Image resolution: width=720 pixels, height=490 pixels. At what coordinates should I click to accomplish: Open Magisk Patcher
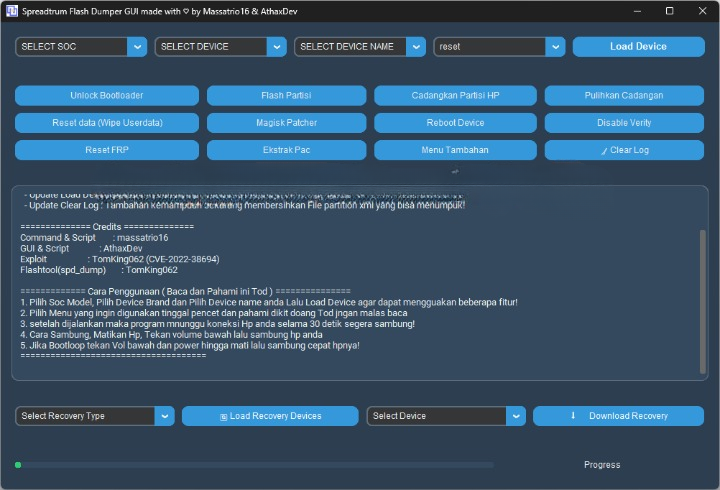(x=285, y=123)
